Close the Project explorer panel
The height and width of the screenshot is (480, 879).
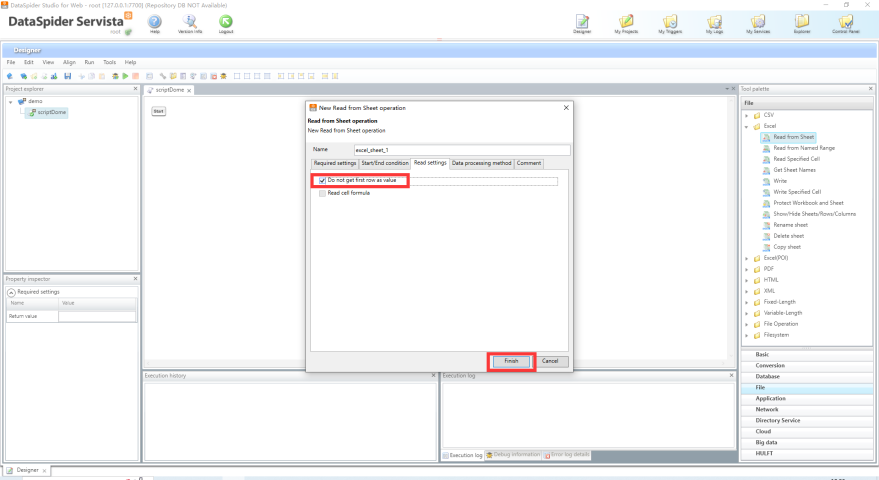click(x=135, y=89)
